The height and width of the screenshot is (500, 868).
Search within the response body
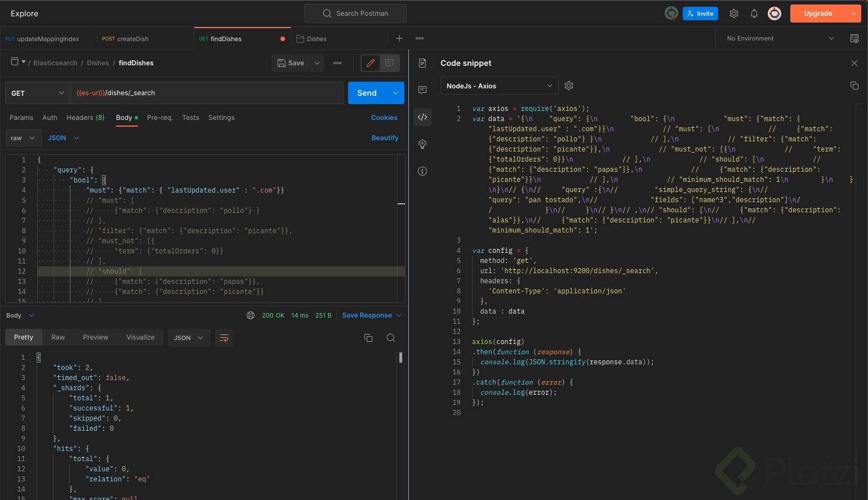[390, 338]
